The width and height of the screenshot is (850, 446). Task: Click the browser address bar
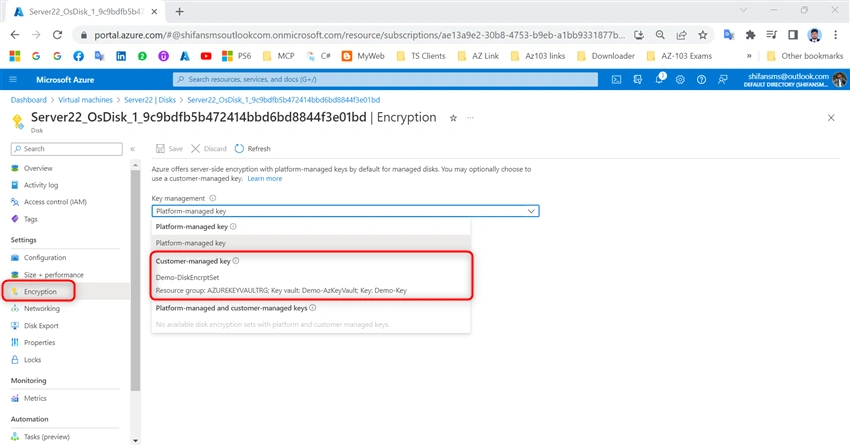[358, 35]
